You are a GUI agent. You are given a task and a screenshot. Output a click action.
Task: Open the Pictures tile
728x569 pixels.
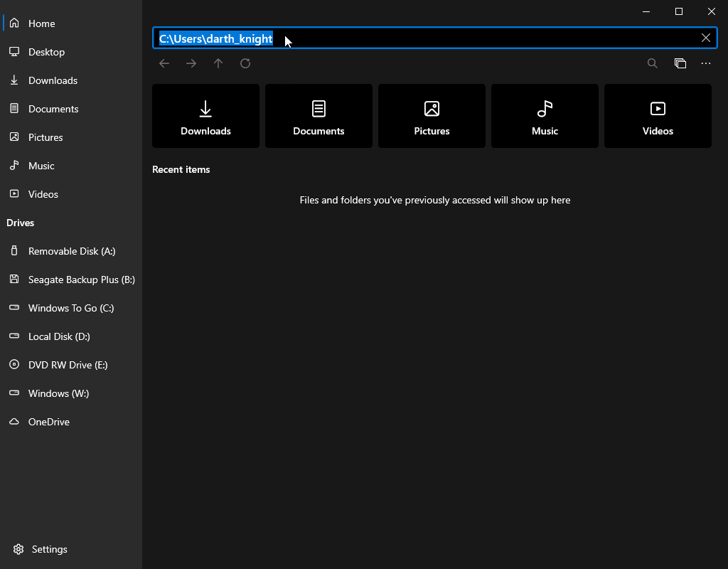click(x=432, y=116)
